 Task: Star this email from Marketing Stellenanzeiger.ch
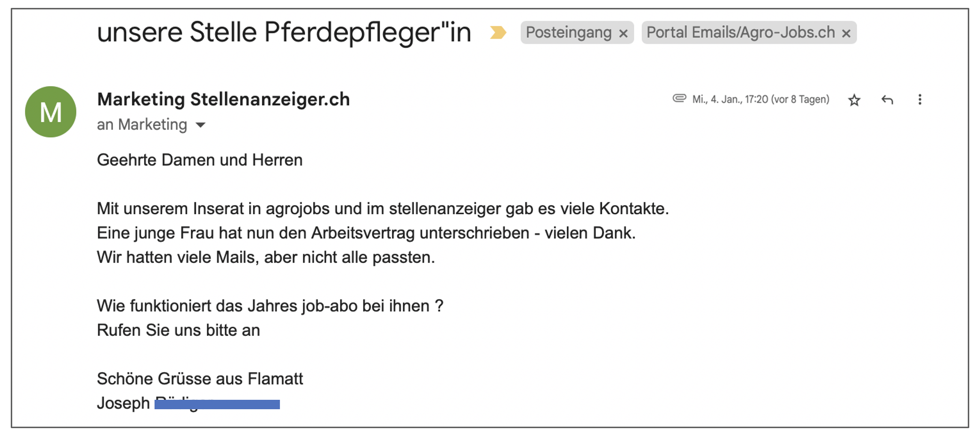[854, 100]
